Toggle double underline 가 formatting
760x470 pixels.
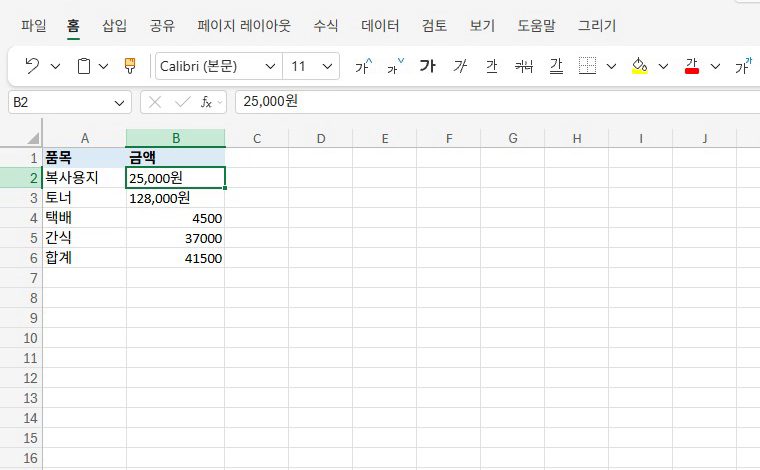(556, 66)
